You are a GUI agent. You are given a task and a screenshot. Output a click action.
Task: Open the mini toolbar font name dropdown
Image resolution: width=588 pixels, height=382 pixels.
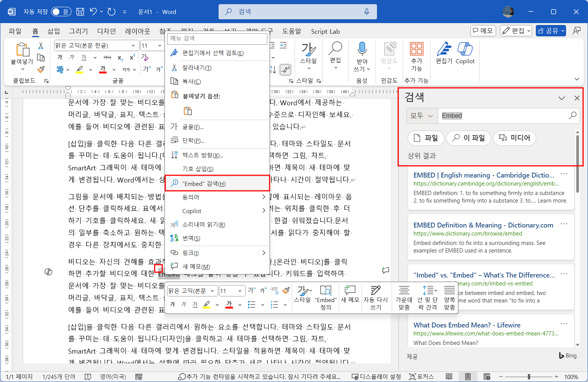tap(212, 291)
